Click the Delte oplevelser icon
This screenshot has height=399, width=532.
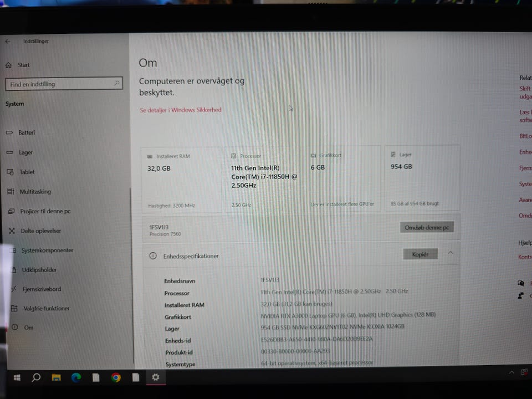tap(12, 231)
